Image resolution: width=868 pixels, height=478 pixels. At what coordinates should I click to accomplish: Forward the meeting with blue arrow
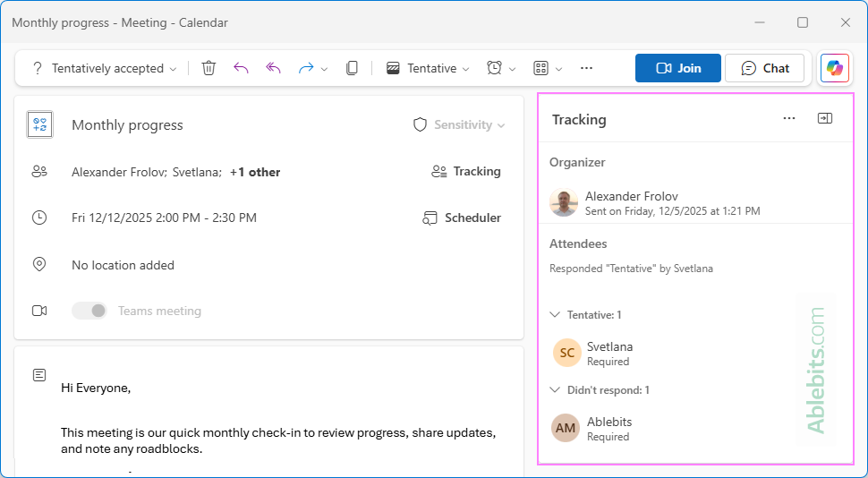coord(306,68)
